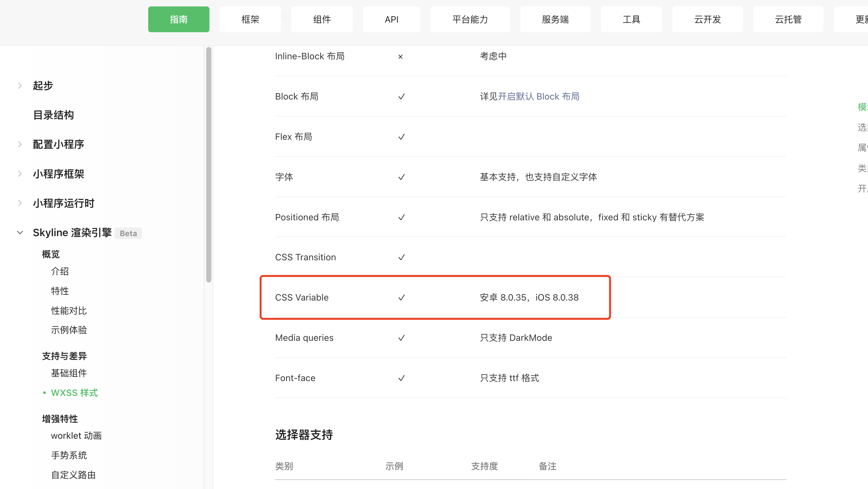Open the 服务端 top tab
Image resolution: width=868 pixels, height=489 pixels.
pos(555,20)
